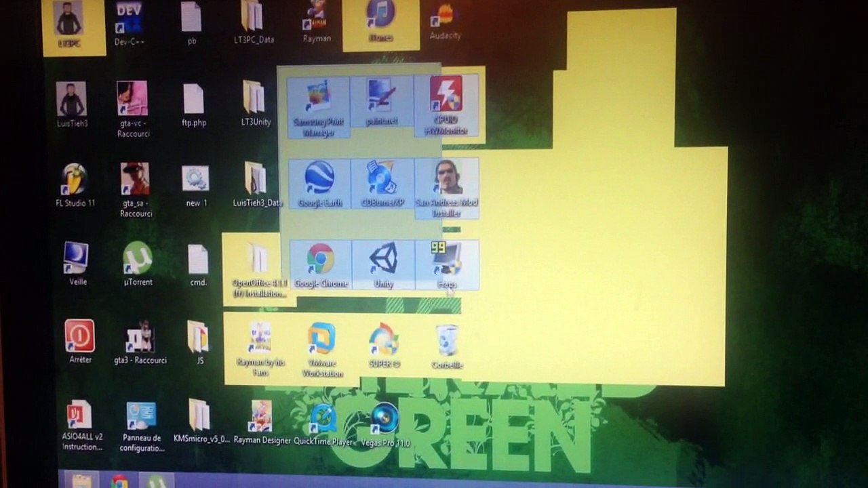Select the gta3 Raccourci shortcut

140,342
